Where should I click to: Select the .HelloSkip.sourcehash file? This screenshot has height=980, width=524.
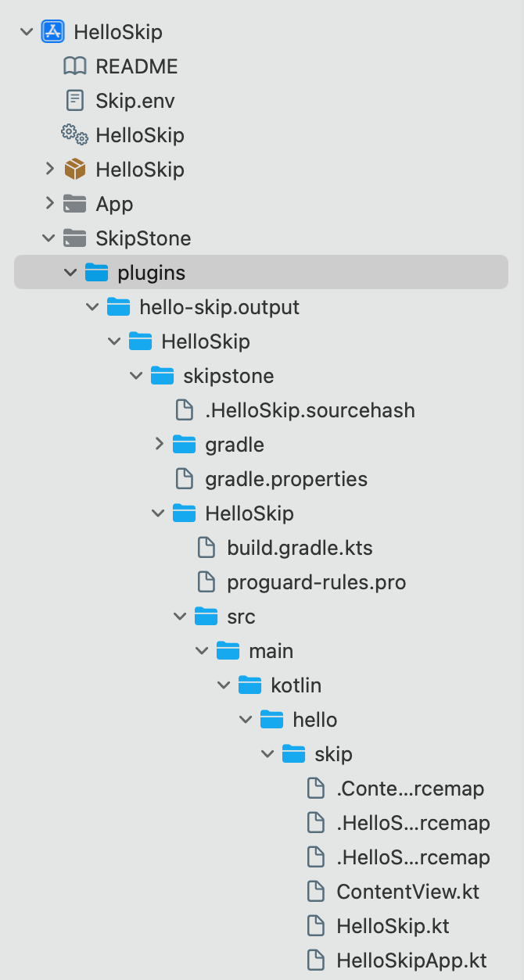(x=310, y=410)
